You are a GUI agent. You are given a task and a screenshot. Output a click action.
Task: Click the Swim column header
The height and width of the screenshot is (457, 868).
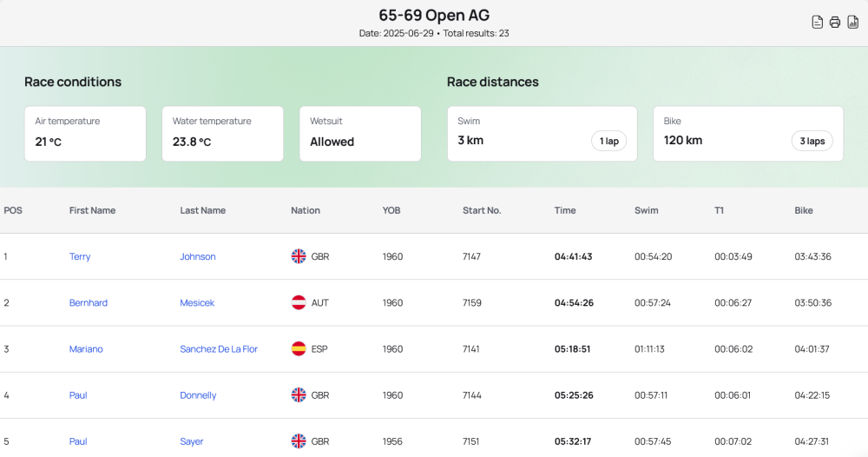[646, 210]
